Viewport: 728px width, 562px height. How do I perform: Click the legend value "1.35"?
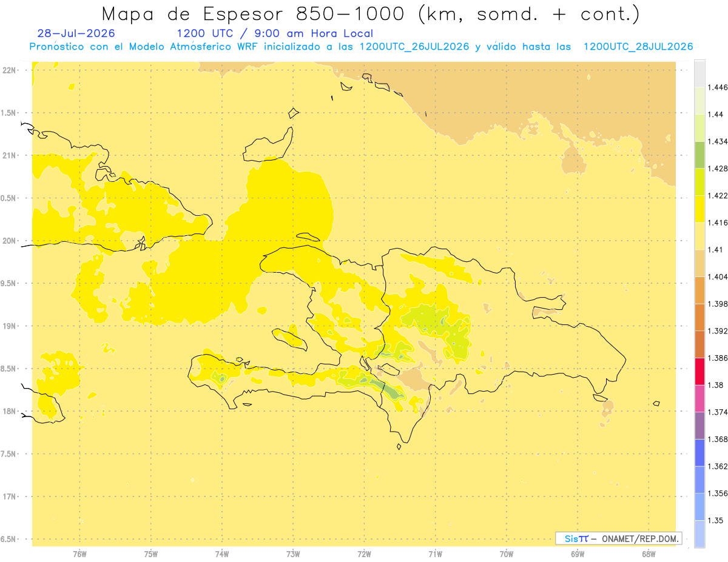tap(715, 520)
